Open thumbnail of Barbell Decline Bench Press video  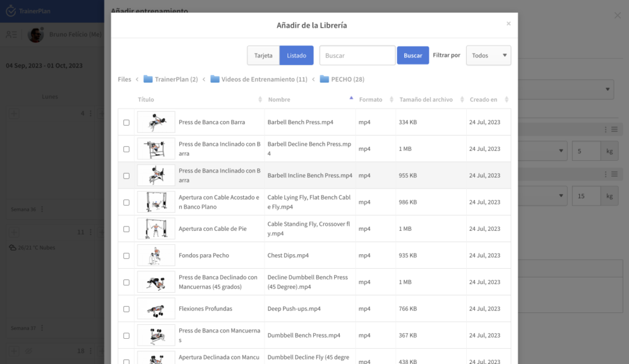(156, 149)
